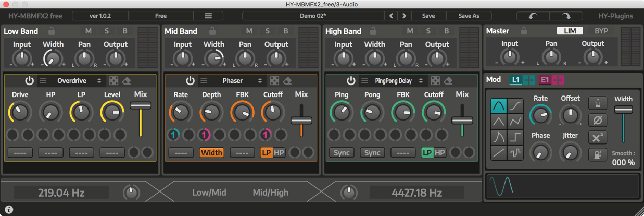Open the Phaser hamburger options menu
This screenshot has height=216, width=644.
click(x=204, y=81)
